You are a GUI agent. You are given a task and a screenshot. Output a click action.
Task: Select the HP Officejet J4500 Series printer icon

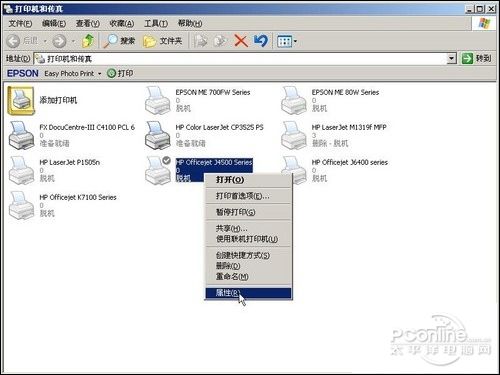(158, 170)
